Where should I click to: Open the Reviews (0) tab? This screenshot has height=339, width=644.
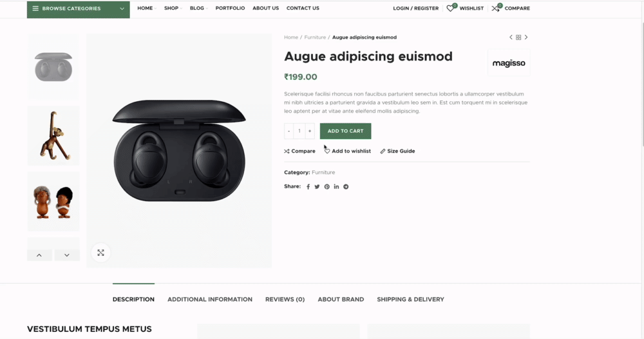tap(285, 300)
